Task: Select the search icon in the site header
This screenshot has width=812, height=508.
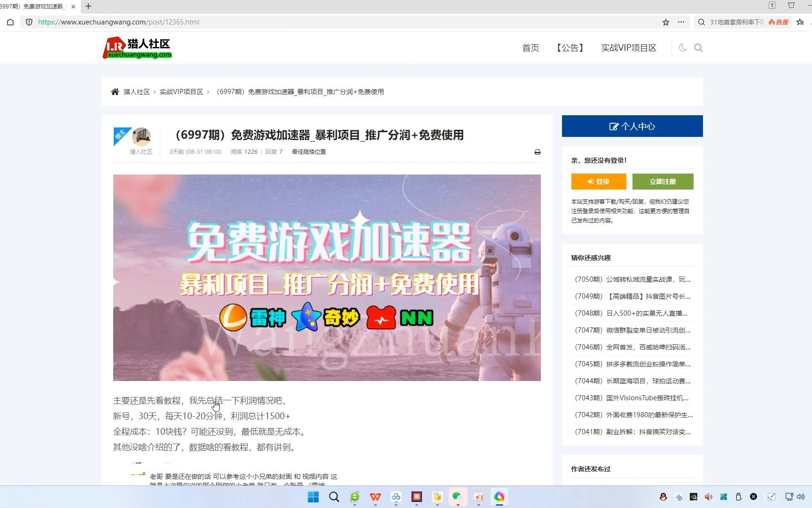Action: (698, 48)
